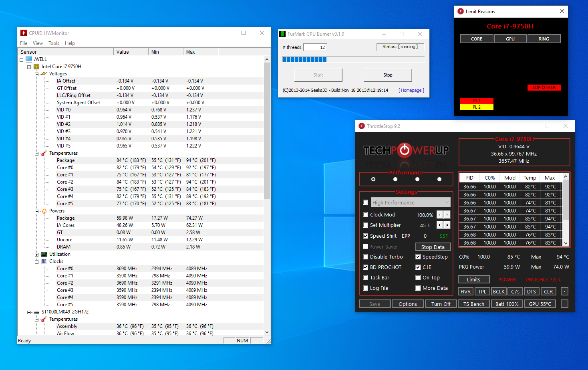
Task: Enable the On Top checkbox
Action: [x=418, y=277]
